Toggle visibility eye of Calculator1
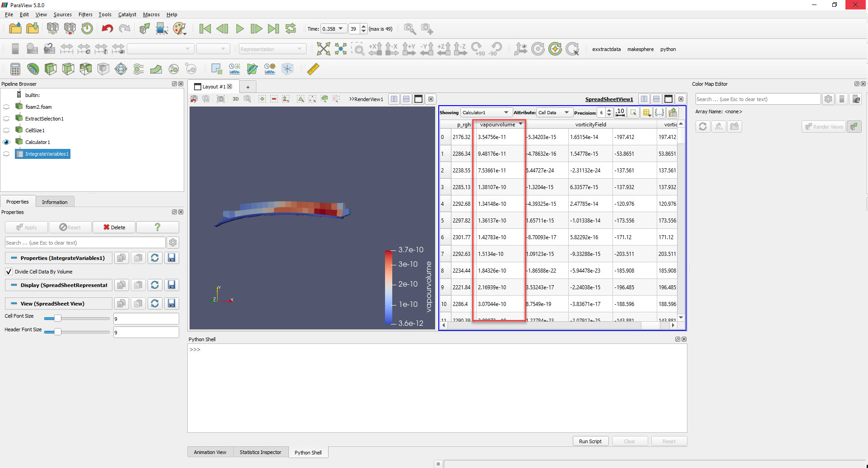 [6, 142]
